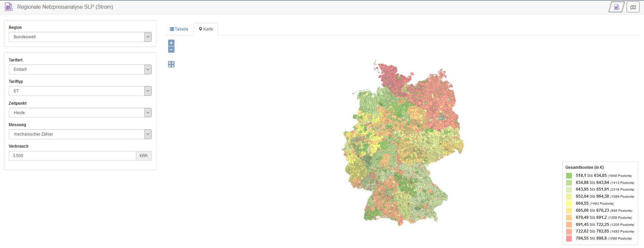Click the Regionale Netzpreisanalyse SLP title
The height and width of the screenshot is (248, 644).
click(x=65, y=7)
